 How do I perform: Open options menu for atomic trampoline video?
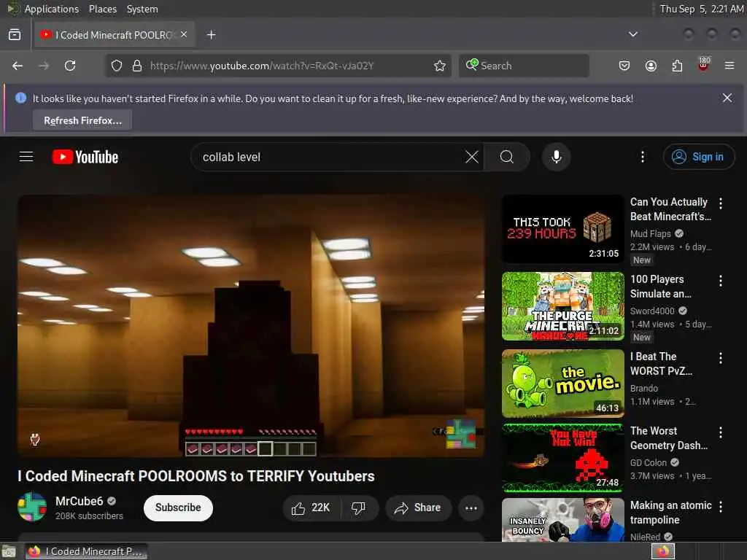(721, 507)
